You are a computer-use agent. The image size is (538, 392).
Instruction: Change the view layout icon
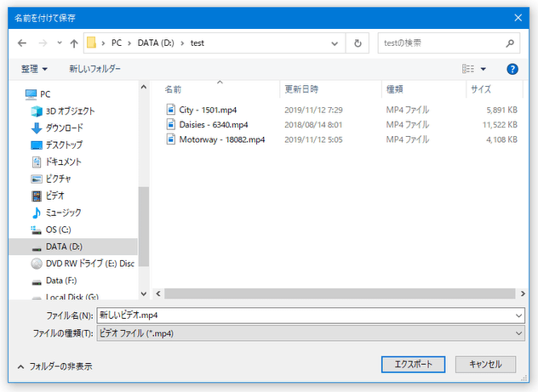(468, 69)
